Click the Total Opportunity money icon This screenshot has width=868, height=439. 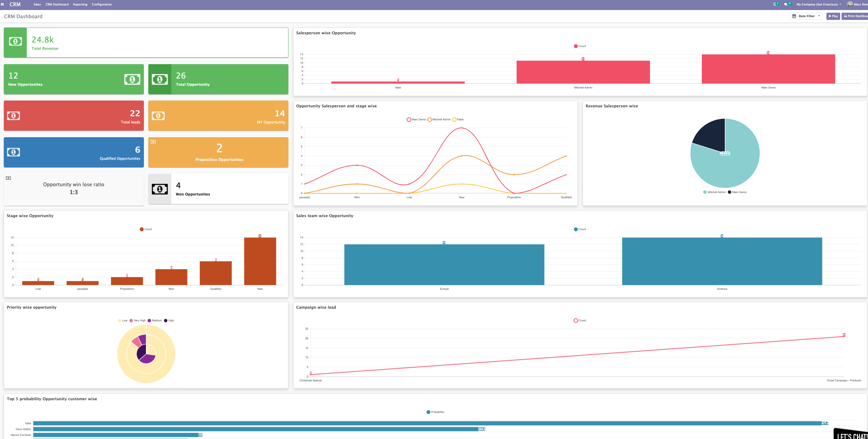pyautogui.click(x=160, y=80)
